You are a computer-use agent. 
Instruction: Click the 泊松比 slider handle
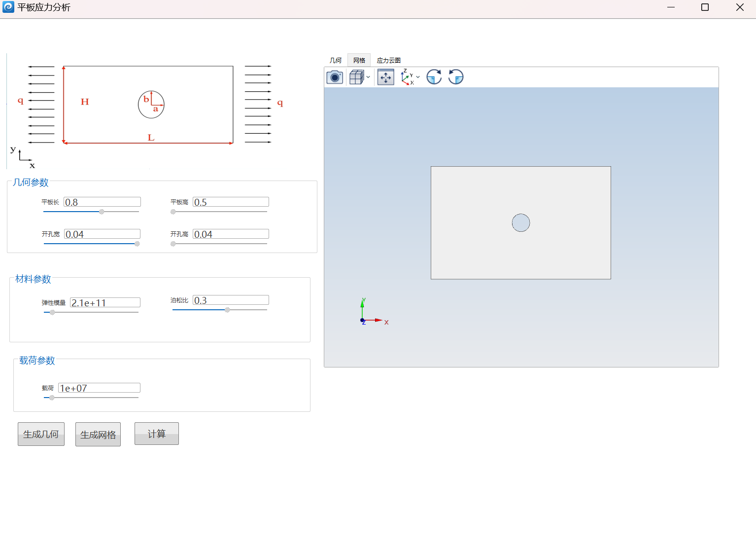(227, 310)
